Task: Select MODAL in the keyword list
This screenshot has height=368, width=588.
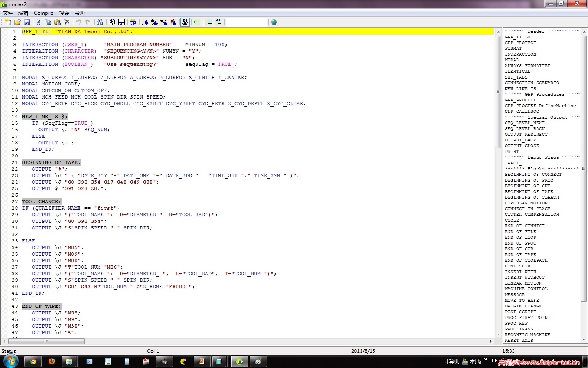Action: tap(512, 60)
